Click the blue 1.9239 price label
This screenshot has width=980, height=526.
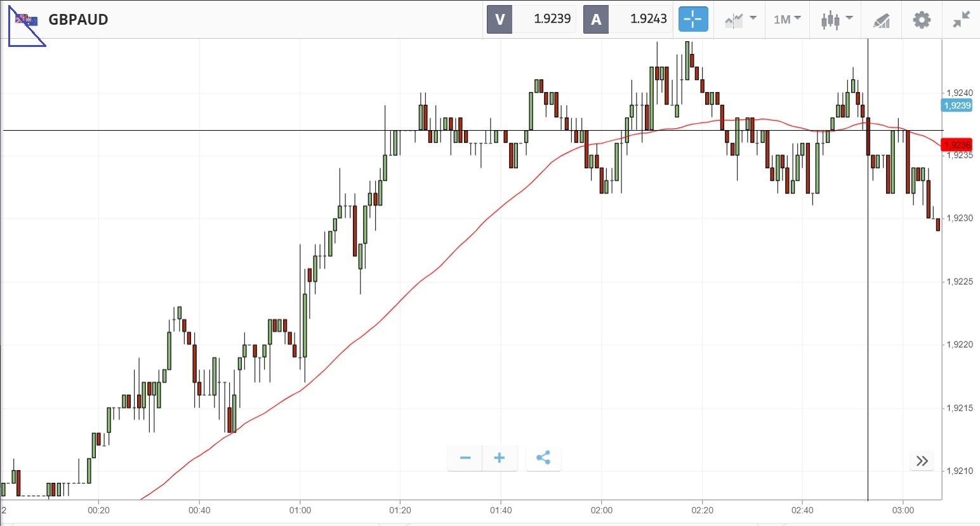pyautogui.click(x=957, y=106)
